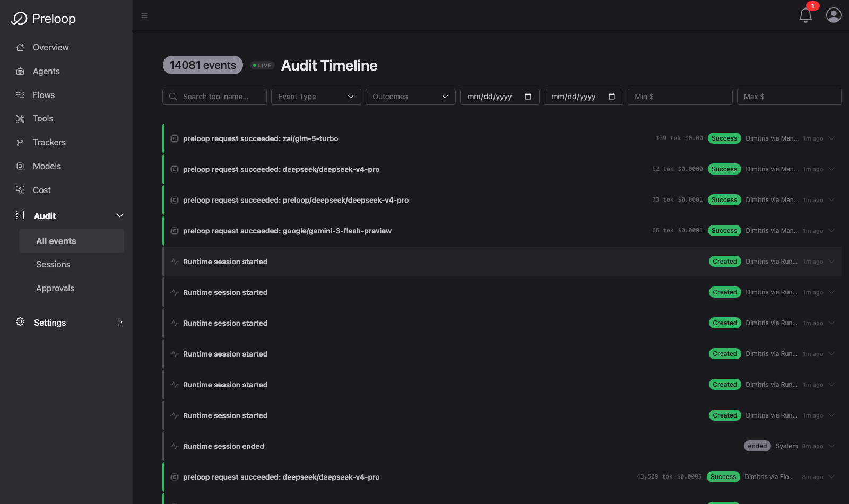
Task: Click the Runtime session ended event title
Action: [223, 446]
